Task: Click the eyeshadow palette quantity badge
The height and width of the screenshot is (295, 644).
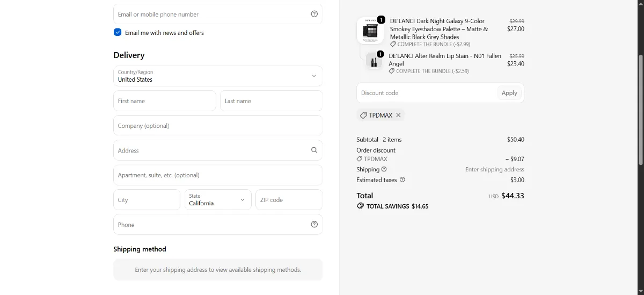Action: 381,20
